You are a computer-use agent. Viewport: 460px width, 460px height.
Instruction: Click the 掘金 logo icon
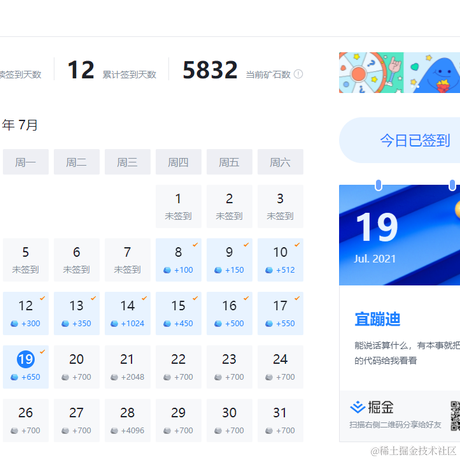click(x=358, y=407)
